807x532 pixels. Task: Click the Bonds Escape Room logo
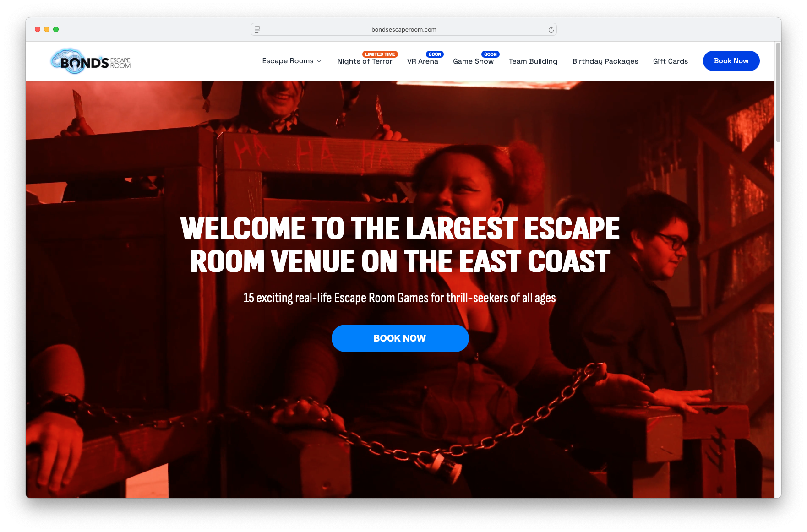(90, 61)
